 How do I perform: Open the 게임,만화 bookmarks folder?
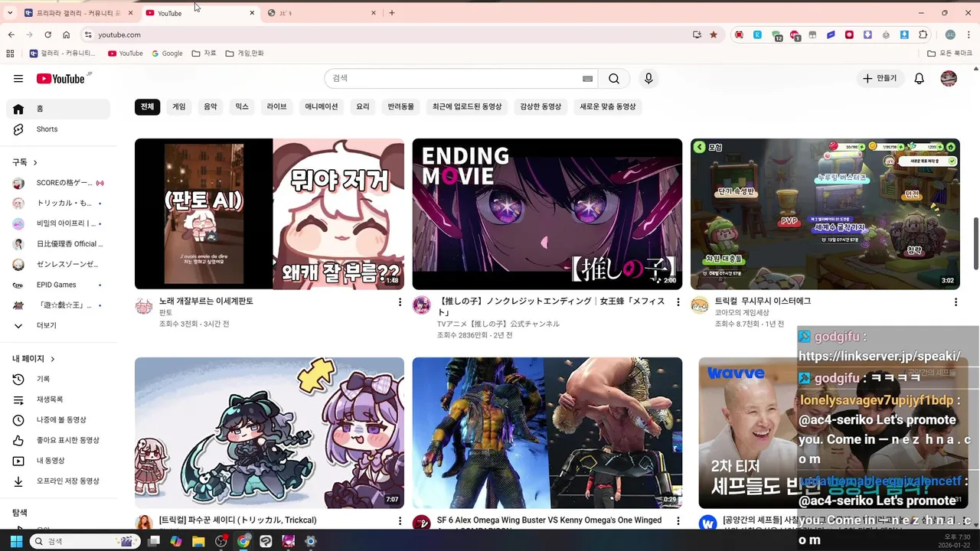[x=245, y=54]
